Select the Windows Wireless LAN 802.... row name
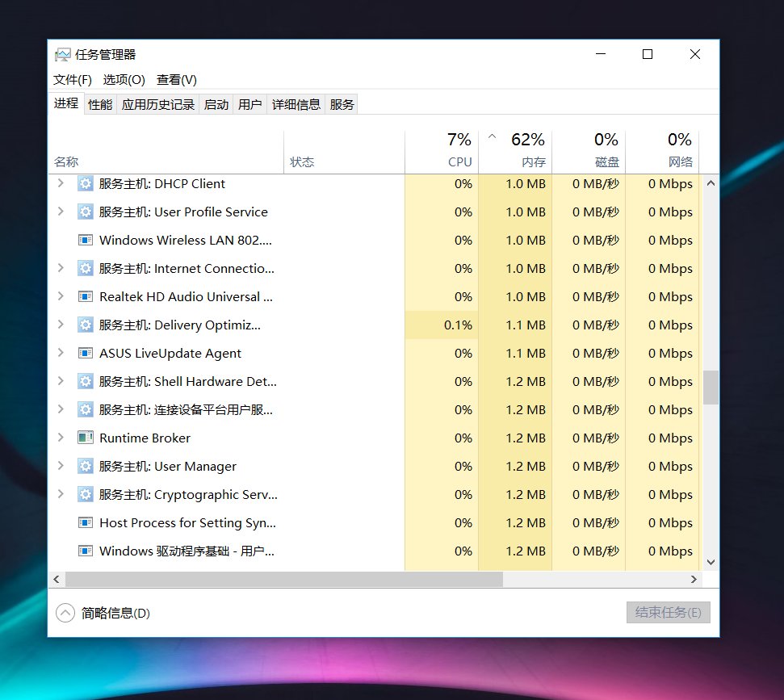The height and width of the screenshot is (700, 784). [x=186, y=241]
